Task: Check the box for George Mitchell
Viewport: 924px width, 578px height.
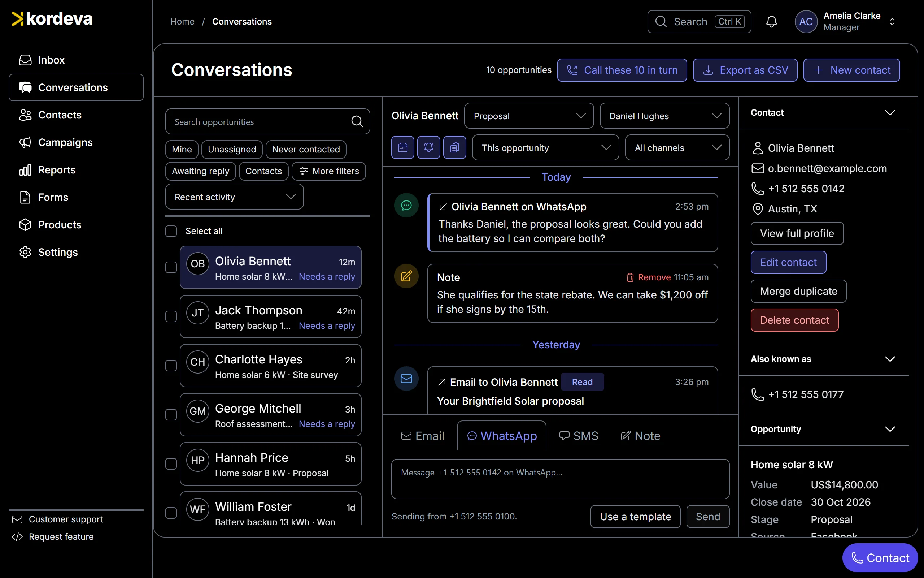Action: (171, 415)
